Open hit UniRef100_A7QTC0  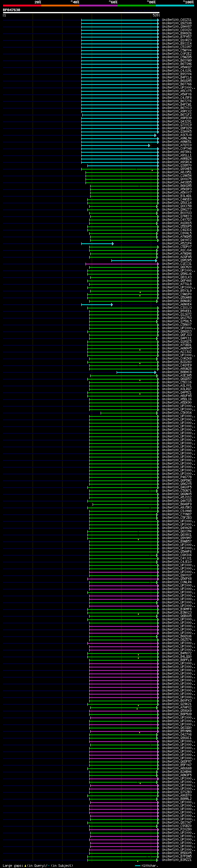(x=176, y=145)
